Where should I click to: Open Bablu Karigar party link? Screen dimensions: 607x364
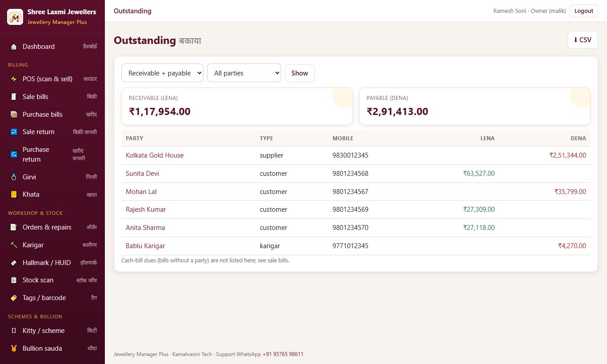tap(145, 246)
